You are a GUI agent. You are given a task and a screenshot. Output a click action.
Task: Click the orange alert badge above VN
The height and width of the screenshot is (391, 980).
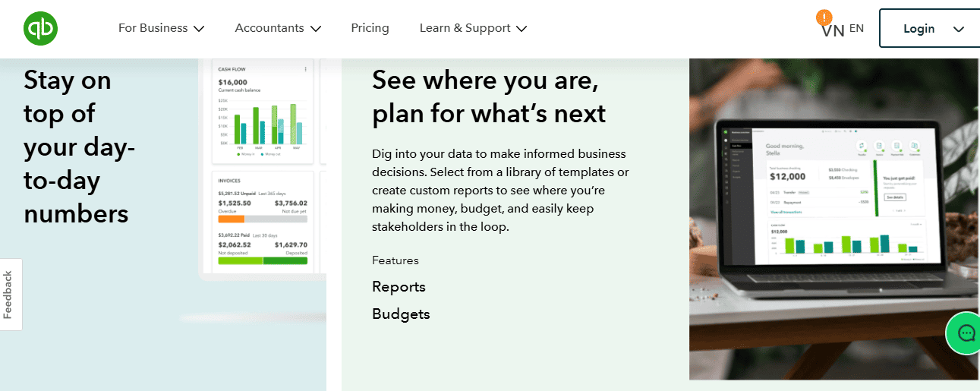point(824,17)
